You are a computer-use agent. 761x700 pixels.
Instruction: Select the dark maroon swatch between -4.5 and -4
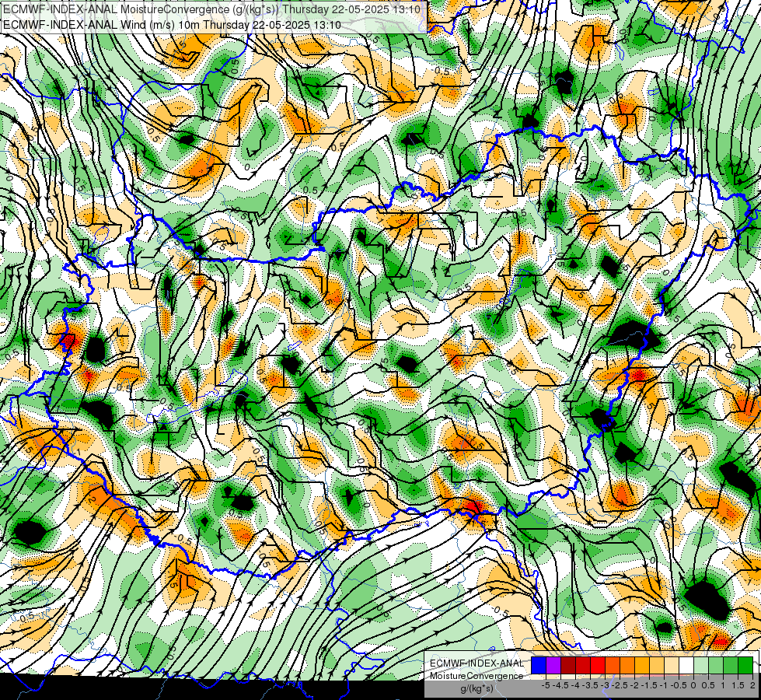568,665
